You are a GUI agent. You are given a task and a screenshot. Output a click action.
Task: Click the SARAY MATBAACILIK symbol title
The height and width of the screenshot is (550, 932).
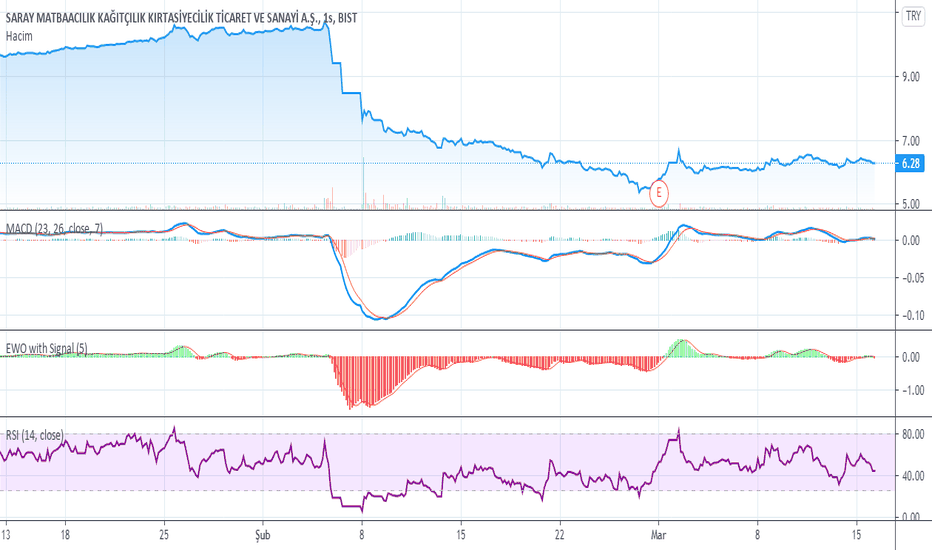(181, 18)
